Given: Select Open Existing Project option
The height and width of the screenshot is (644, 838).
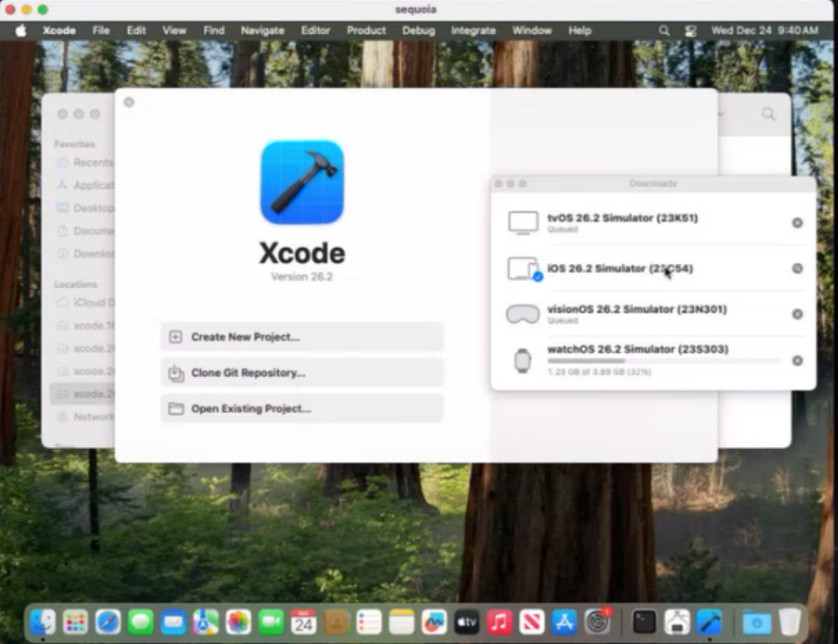Looking at the screenshot, I should [x=302, y=408].
